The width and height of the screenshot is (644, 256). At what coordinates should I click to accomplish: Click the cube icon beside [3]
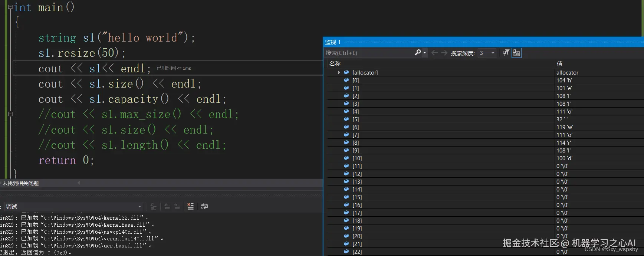pos(346,104)
